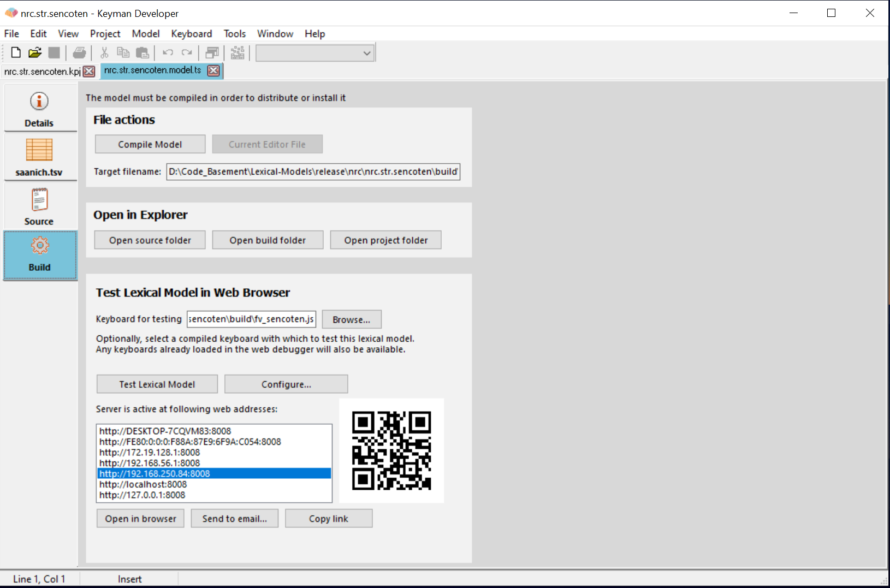Select address http://127.0.0.1:8008
890x588 pixels.
point(214,495)
